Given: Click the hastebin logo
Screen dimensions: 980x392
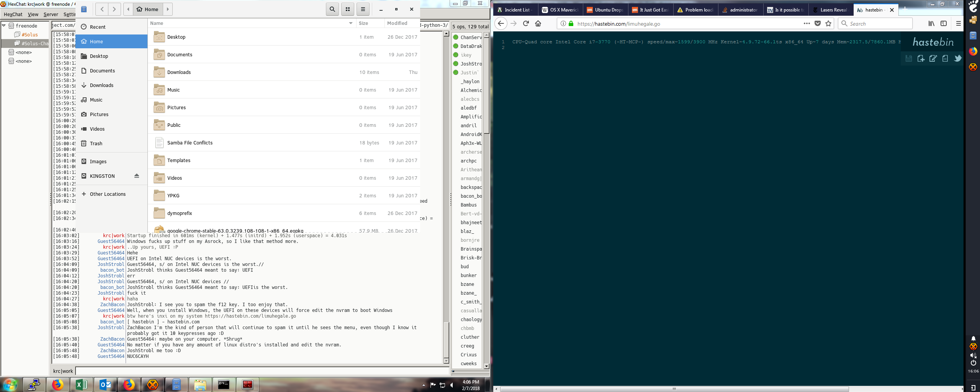Looking at the screenshot, I should coord(933,42).
